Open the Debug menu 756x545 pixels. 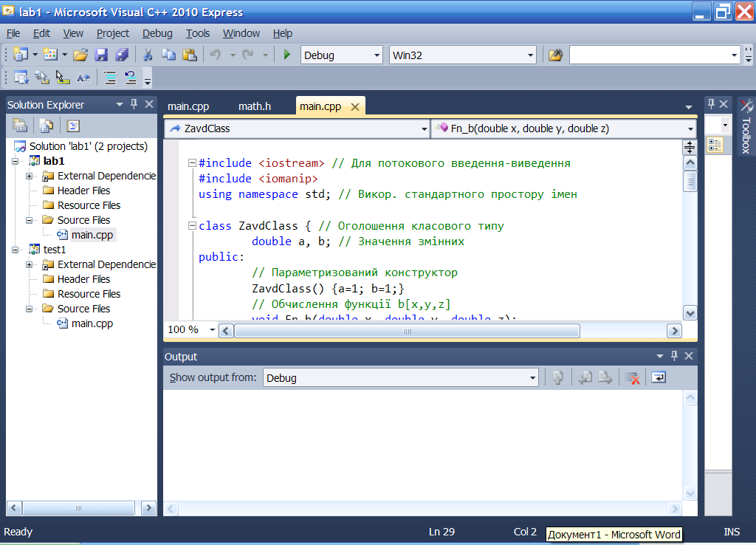click(x=157, y=33)
